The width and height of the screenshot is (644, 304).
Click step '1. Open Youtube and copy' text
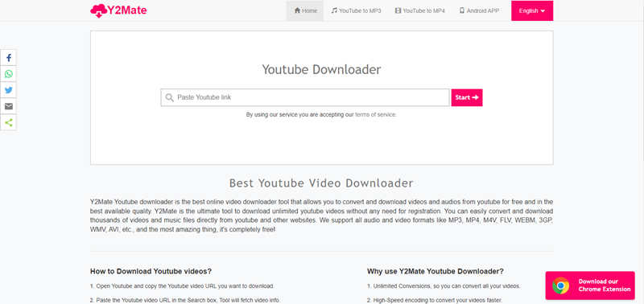[x=183, y=286]
